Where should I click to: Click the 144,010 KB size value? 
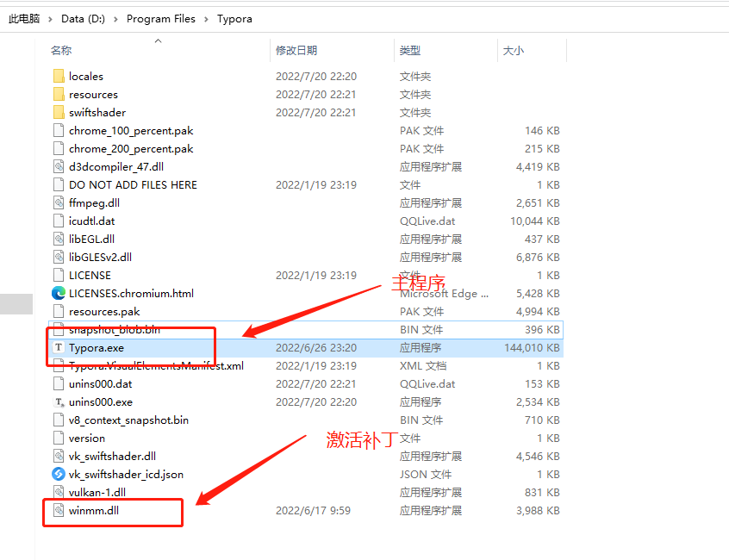pyautogui.click(x=532, y=347)
